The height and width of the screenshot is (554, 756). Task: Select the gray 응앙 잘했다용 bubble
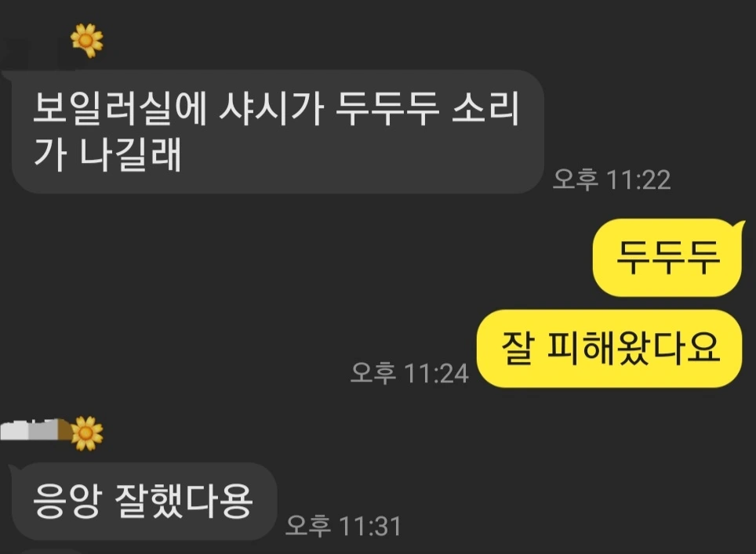coord(144,501)
